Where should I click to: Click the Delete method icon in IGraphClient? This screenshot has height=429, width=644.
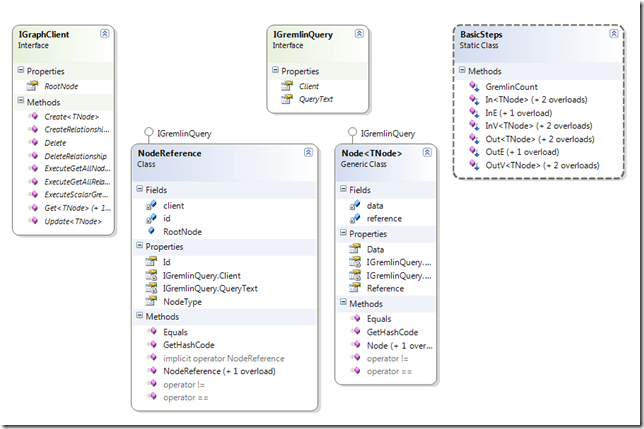33,142
